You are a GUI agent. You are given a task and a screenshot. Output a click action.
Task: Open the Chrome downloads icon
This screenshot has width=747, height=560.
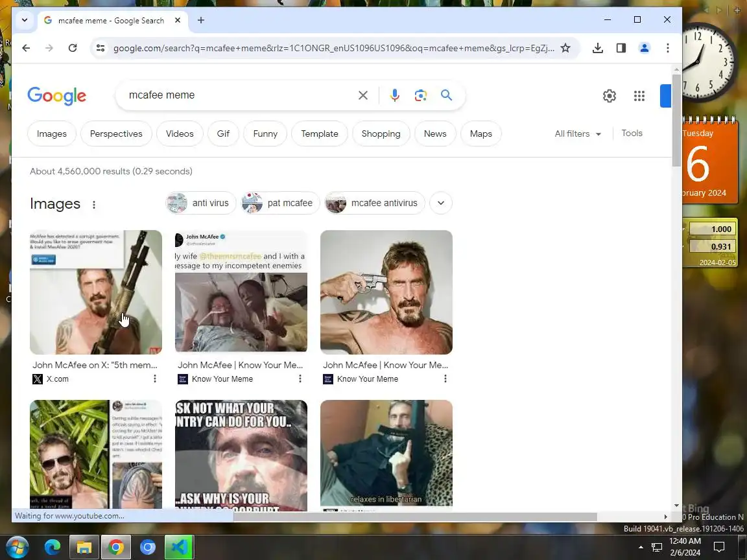click(x=597, y=48)
